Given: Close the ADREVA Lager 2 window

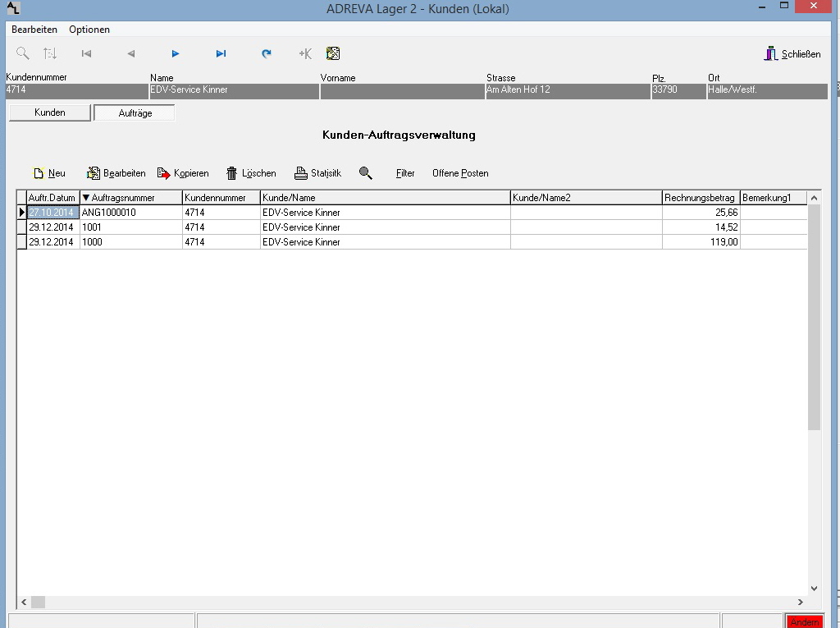Looking at the screenshot, I should pos(813,6).
